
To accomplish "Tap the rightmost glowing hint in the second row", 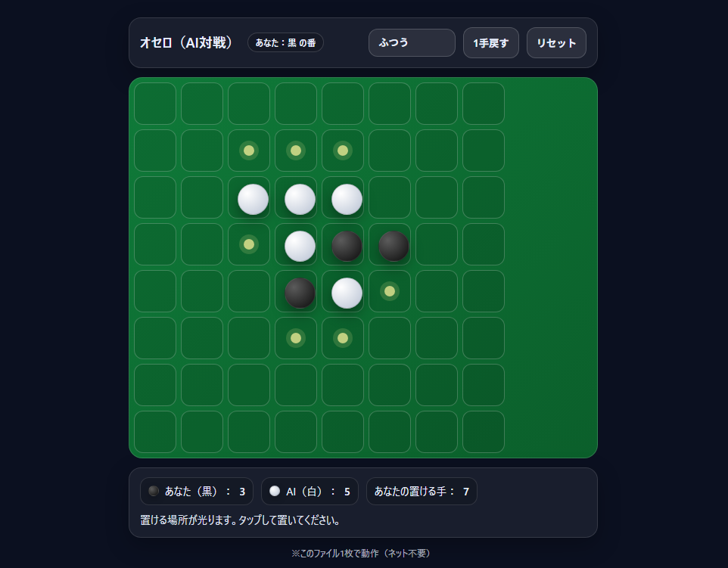I will (342, 151).
